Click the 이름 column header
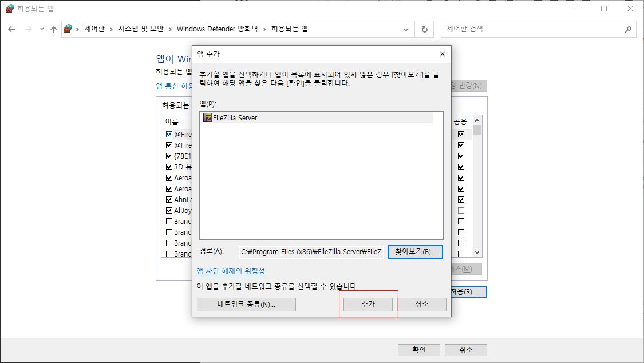The image size is (644, 363). [172, 121]
